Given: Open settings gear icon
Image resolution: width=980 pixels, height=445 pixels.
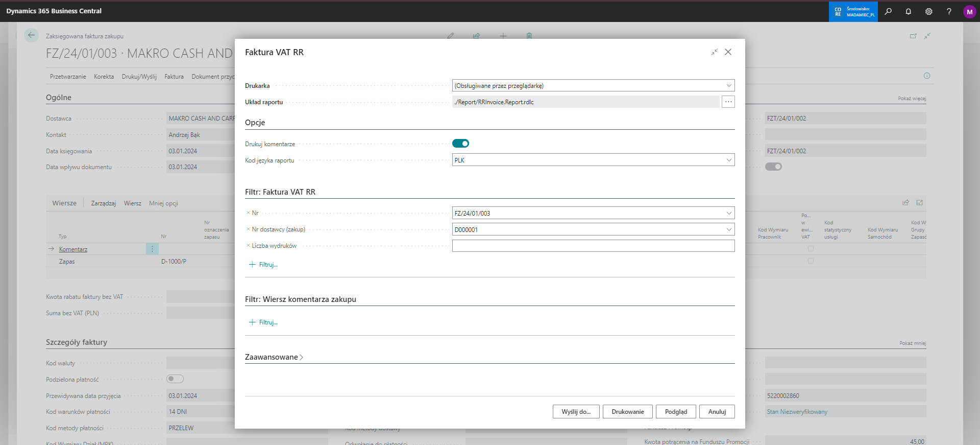Looking at the screenshot, I should (x=929, y=11).
